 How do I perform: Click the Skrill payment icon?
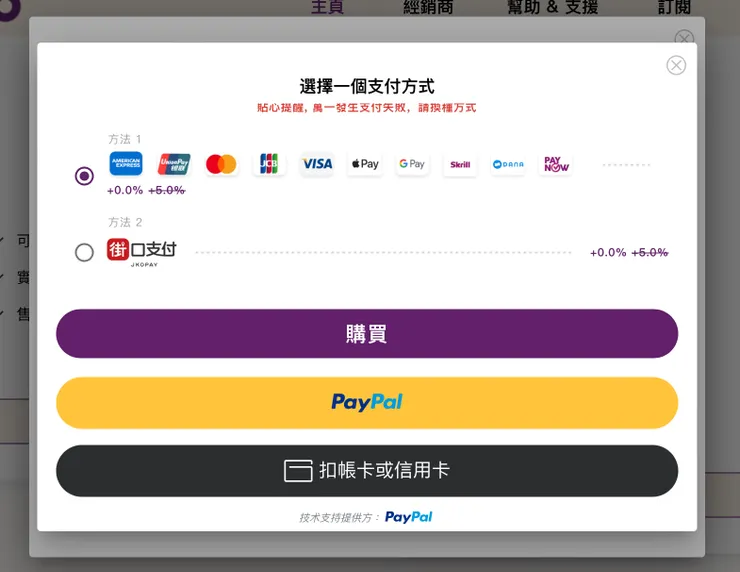460,164
